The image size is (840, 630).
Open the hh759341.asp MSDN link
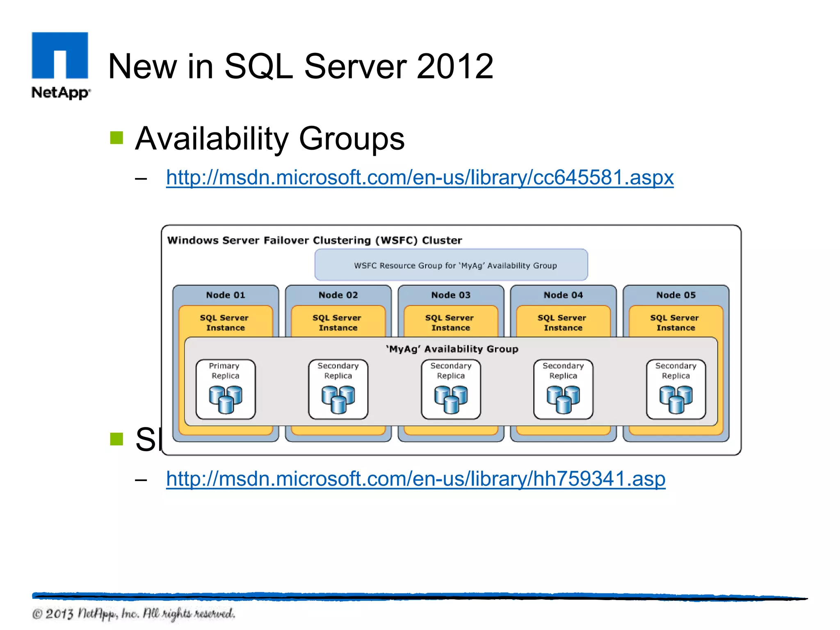pos(415,479)
